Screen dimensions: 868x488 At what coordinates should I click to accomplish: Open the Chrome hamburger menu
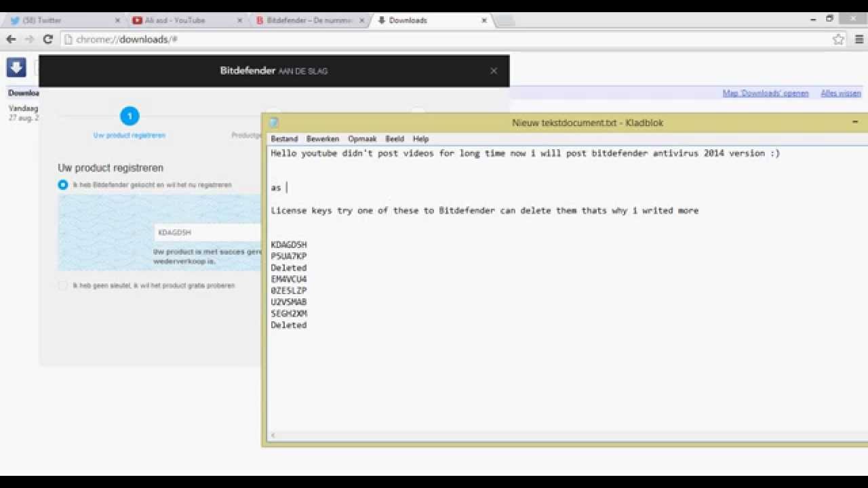click(858, 39)
